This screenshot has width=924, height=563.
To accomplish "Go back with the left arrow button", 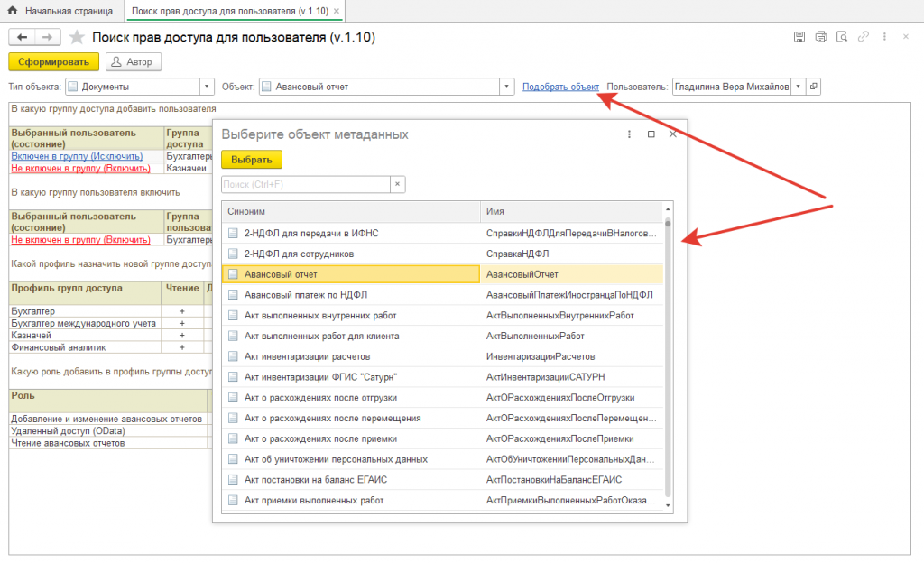I will click(22, 37).
